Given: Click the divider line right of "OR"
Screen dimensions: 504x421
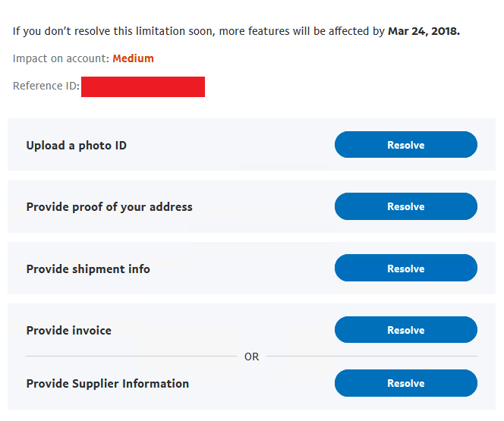Looking at the screenshot, I should [x=372, y=356].
